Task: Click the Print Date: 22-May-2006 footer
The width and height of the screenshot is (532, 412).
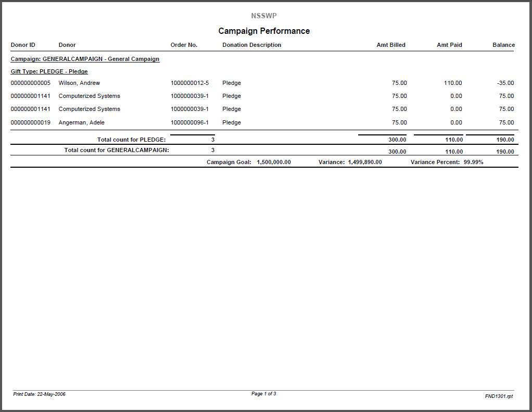Action: point(40,394)
